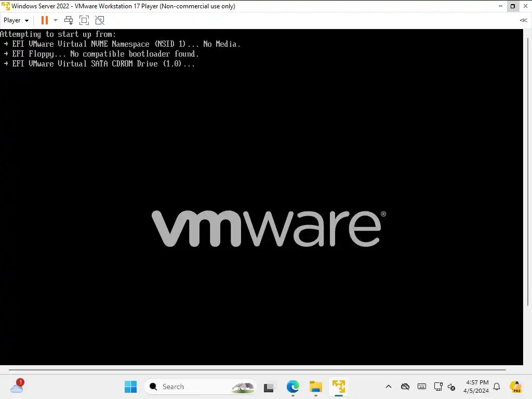
Task: Toggle Unity mode icon
Action: tap(100, 20)
